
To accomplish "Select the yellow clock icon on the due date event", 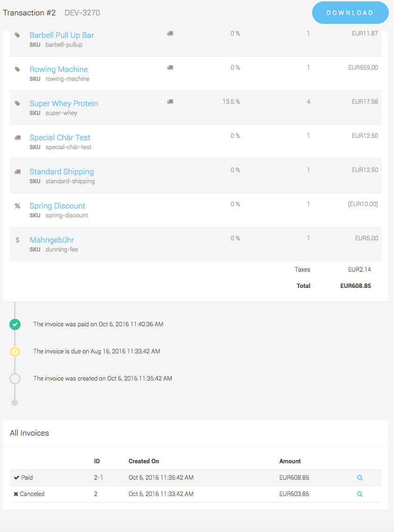I will [x=15, y=352].
